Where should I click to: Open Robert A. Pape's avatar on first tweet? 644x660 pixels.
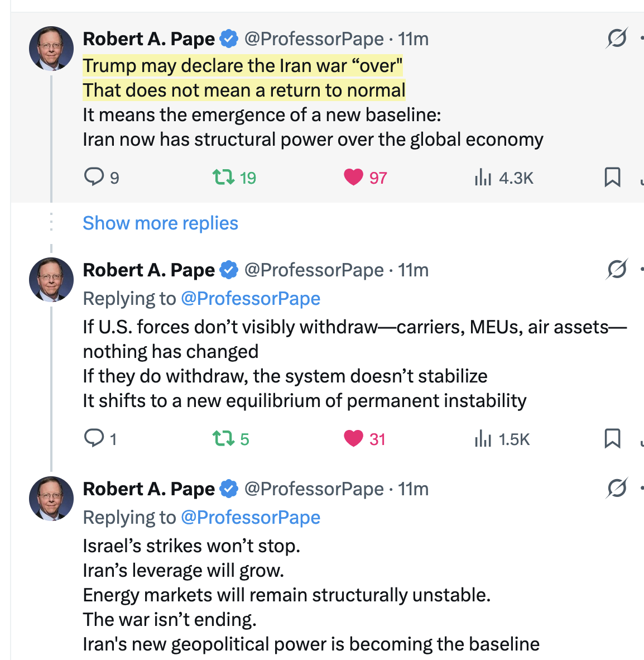coord(51,49)
